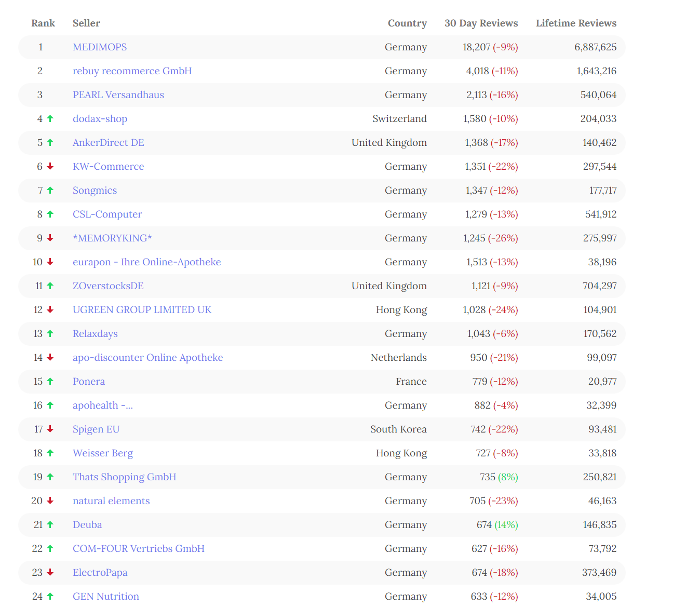The width and height of the screenshot is (700, 608).
Task: Open the MEDIMOPS seller link
Action: (x=100, y=47)
